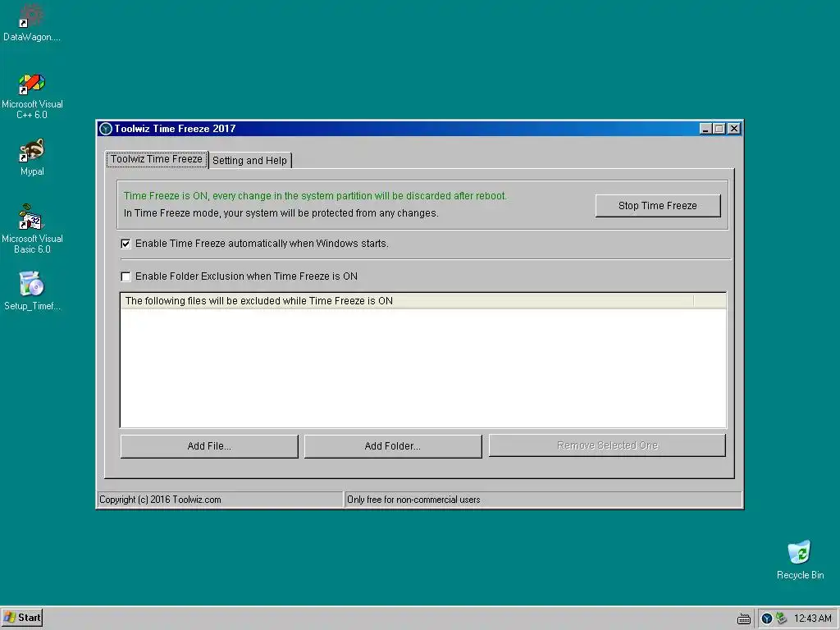Select the Setup_Timef... installer icon
This screenshot has height=630, width=840.
[32, 291]
